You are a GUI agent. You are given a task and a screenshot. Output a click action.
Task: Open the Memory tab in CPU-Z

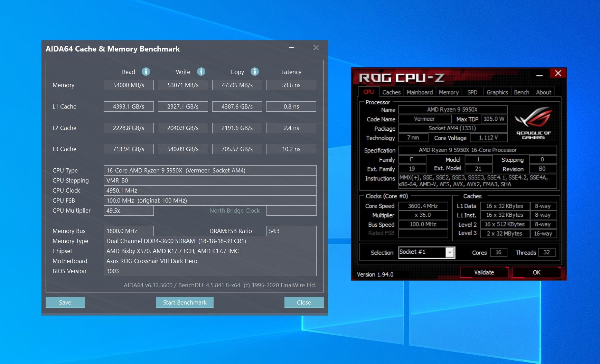449,92
